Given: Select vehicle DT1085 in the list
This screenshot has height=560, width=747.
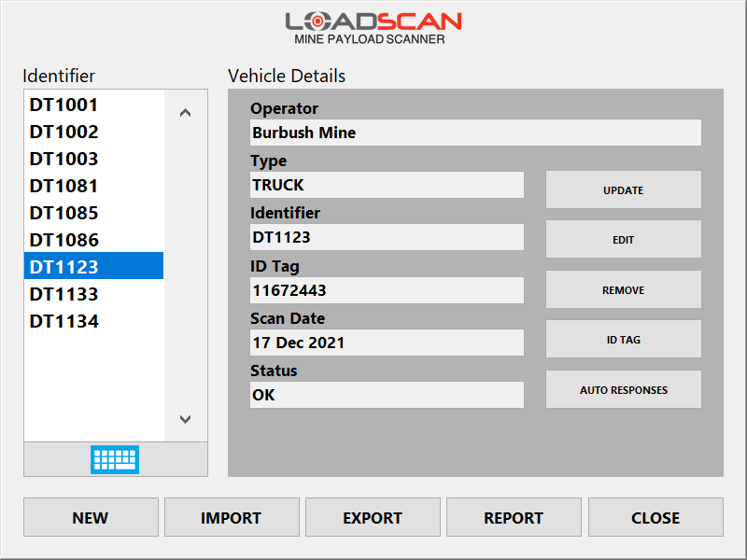Looking at the screenshot, I should (94, 213).
